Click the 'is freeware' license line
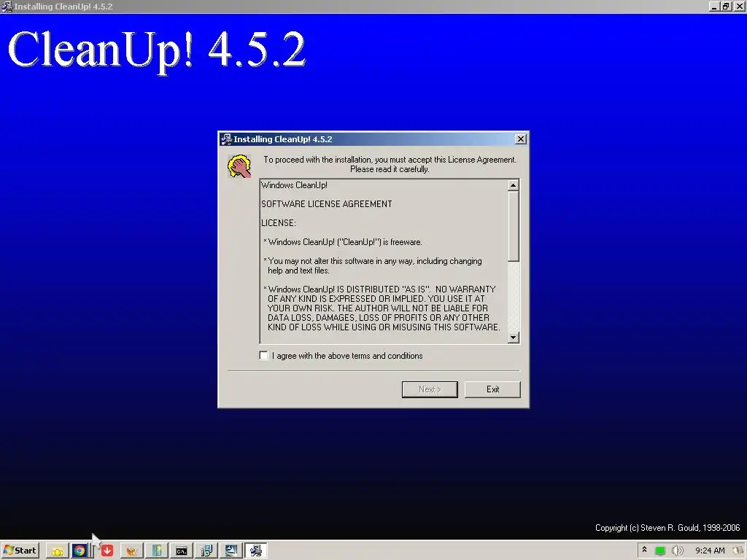Screen dimensions: 747x560 [343, 242]
